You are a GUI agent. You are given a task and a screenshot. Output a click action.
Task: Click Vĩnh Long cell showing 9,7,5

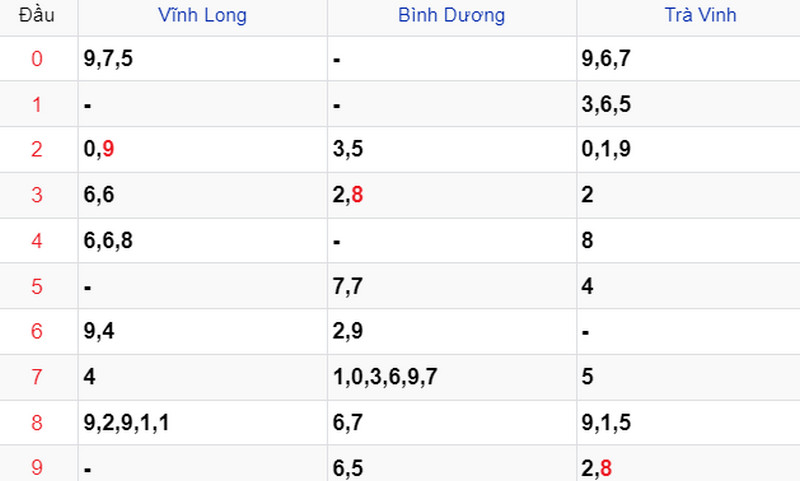(x=109, y=59)
